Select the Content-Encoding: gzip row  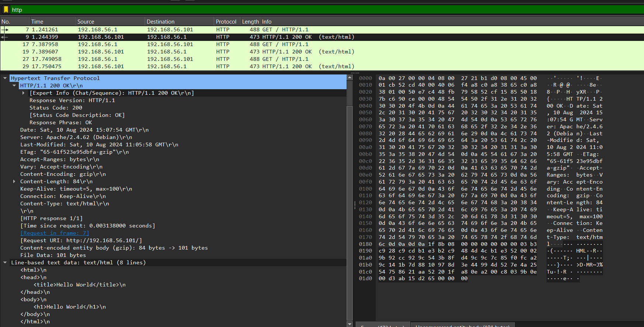tap(173, 174)
